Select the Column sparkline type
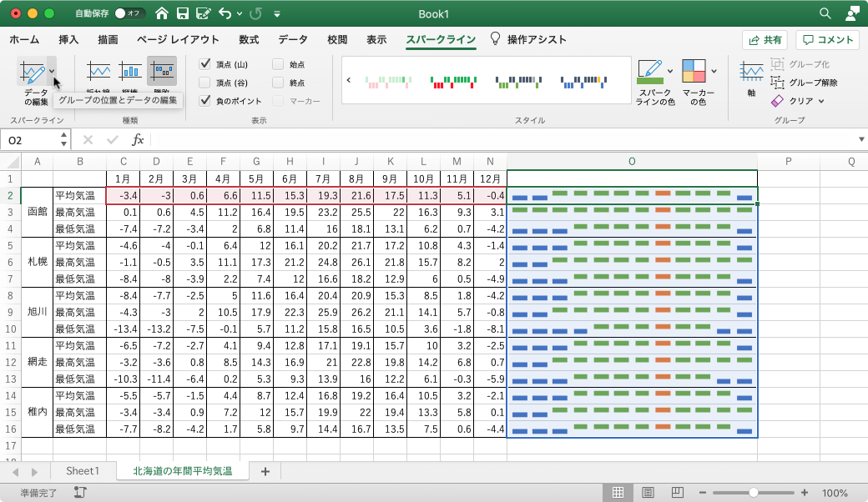The width and height of the screenshot is (868, 502). pos(131,71)
